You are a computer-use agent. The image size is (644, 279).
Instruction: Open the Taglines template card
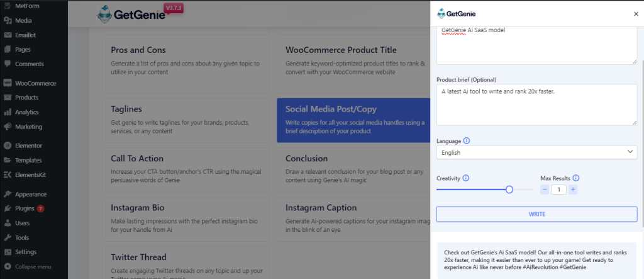tap(186, 120)
